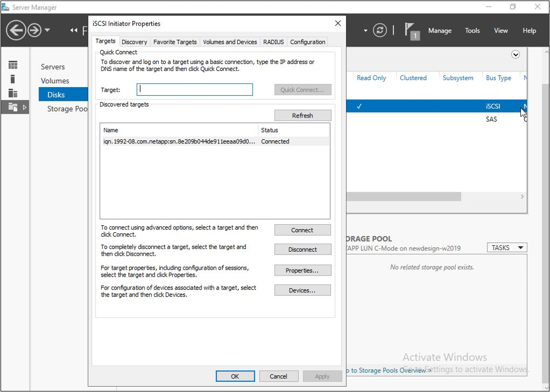Click the Server Manager back arrow
Viewport: 550px width, 392px height.
click(16, 30)
